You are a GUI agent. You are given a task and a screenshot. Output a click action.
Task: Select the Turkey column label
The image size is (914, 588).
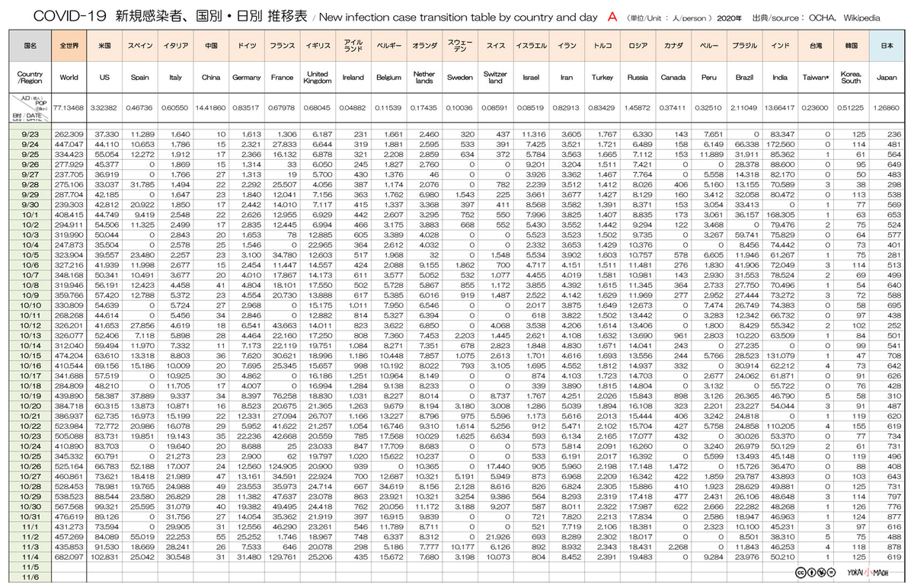pyautogui.click(x=602, y=77)
